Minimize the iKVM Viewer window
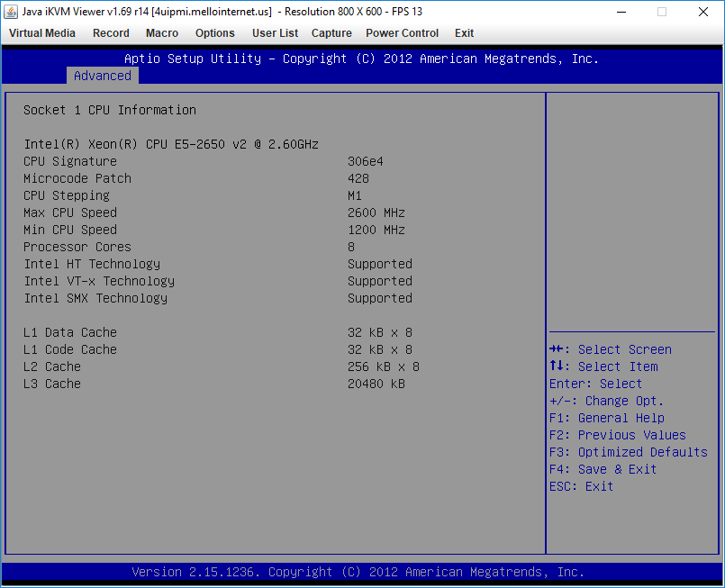 click(621, 12)
